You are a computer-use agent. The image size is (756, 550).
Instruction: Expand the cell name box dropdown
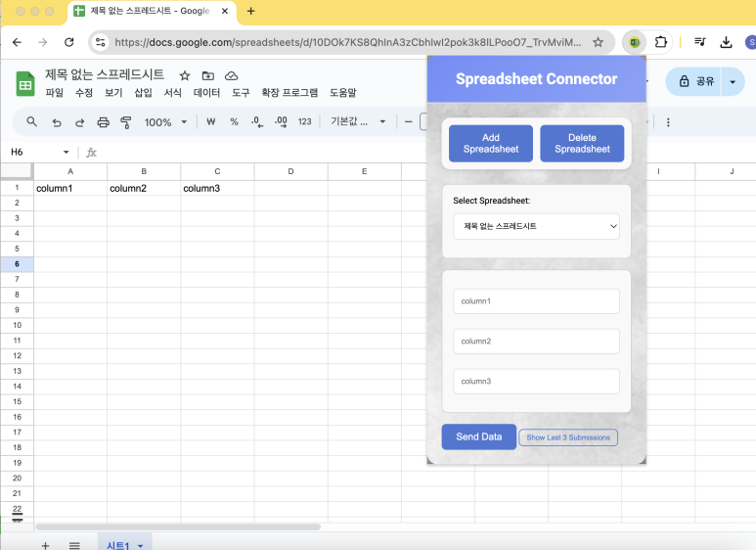(67, 153)
